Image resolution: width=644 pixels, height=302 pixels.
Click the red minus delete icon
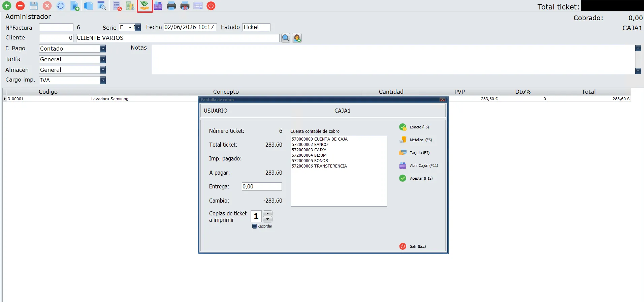point(20,6)
